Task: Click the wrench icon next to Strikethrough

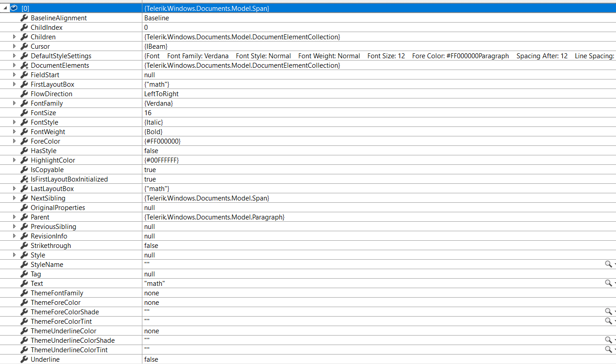Action: 24,246
